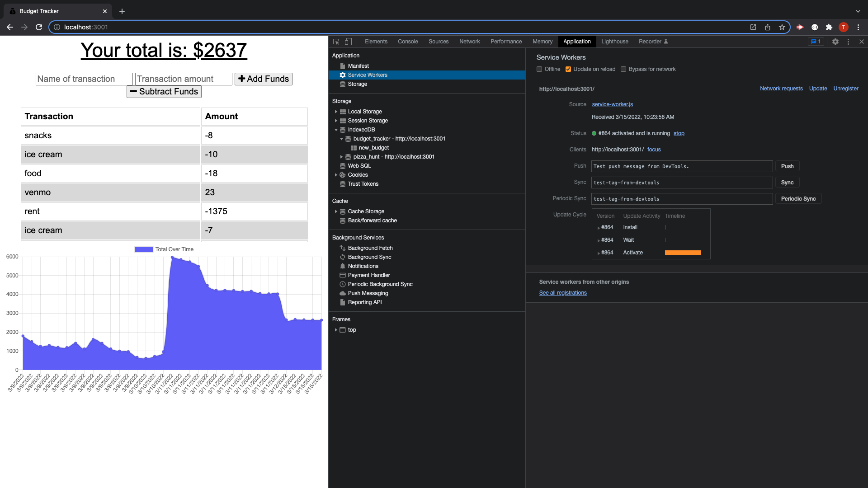This screenshot has height=488, width=868.
Task: Select Background Sync in Background Services
Action: [370, 257]
